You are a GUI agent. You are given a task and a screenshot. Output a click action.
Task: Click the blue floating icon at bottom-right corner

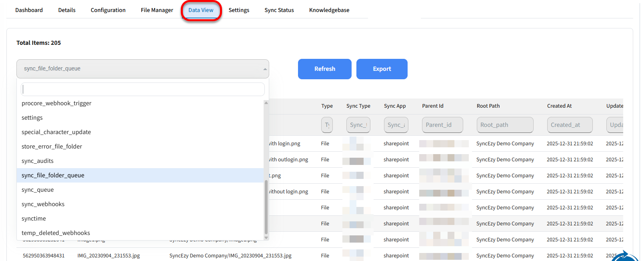(x=626, y=256)
